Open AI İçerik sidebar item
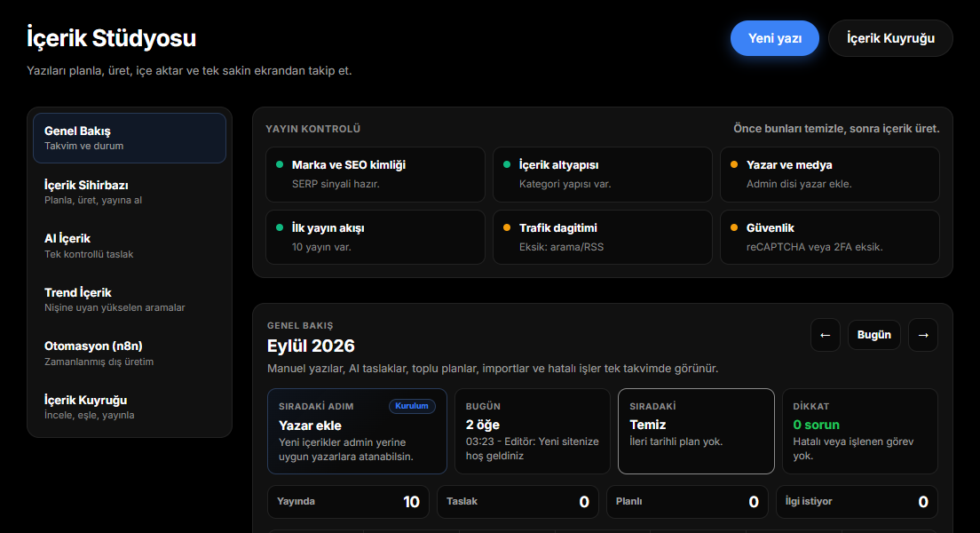This screenshot has height=533, width=980. click(130, 246)
